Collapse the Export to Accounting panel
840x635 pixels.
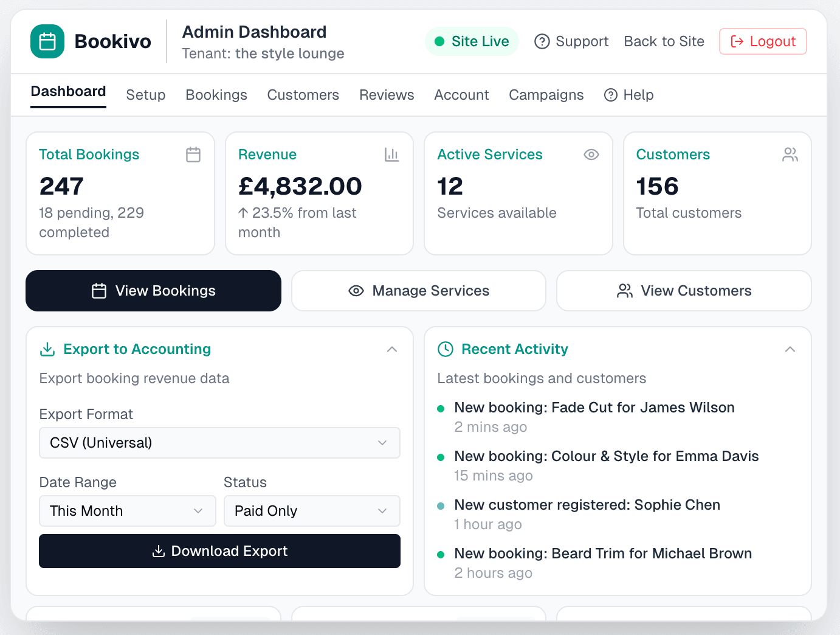pyautogui.click(x=392, y=349)
